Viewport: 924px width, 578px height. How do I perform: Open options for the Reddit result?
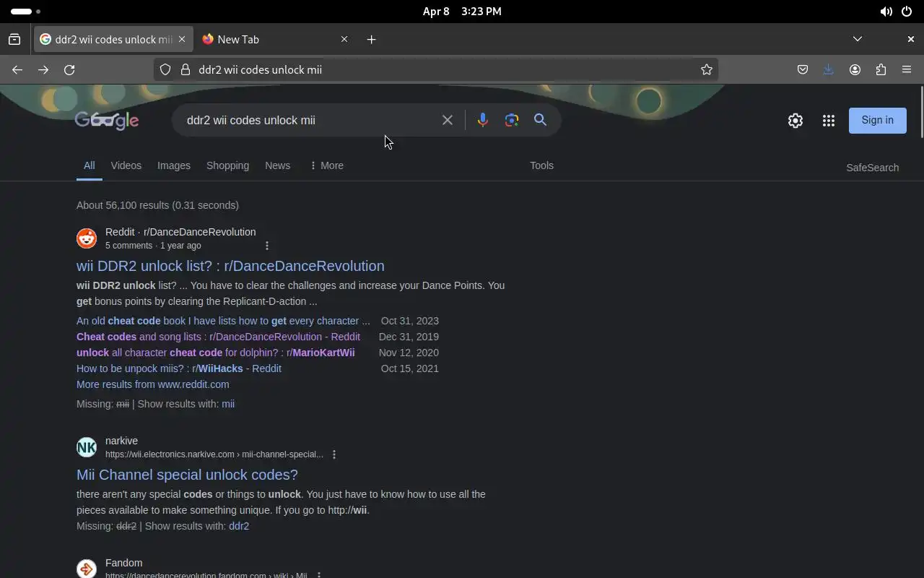coord(267,246)
